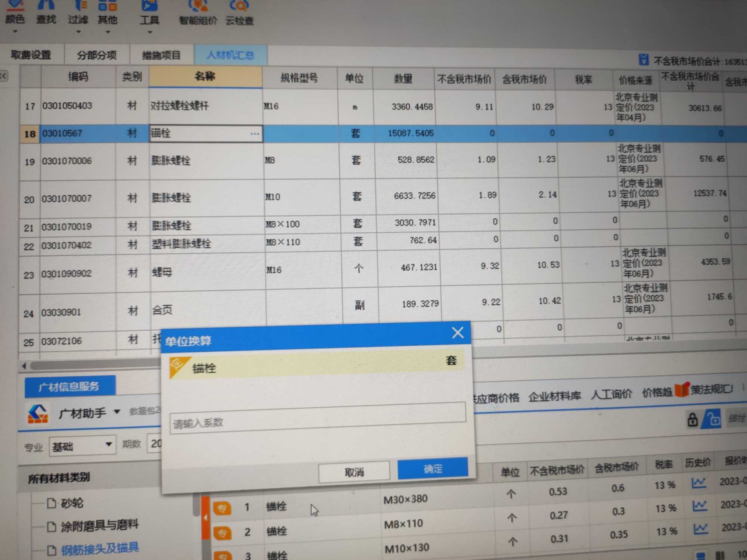Open the 其他 tools menu
The height and width of the screenshot is (560, 747).
coord(108,13)
